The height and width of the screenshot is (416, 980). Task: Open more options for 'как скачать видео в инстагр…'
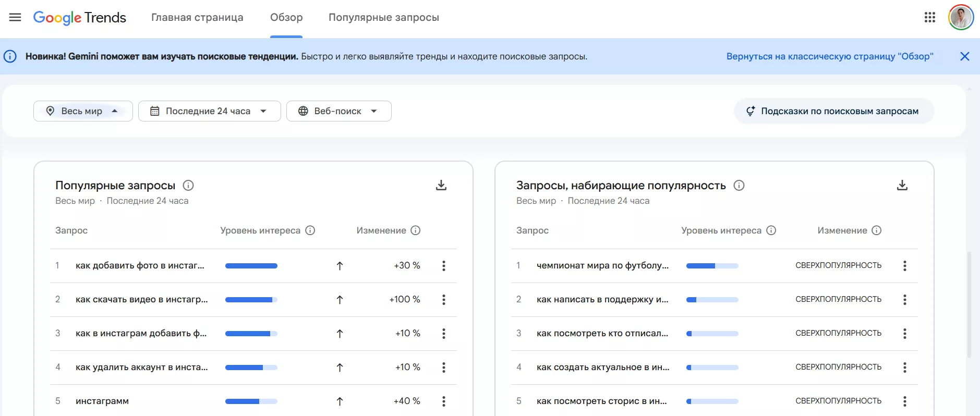pos(444,300)
